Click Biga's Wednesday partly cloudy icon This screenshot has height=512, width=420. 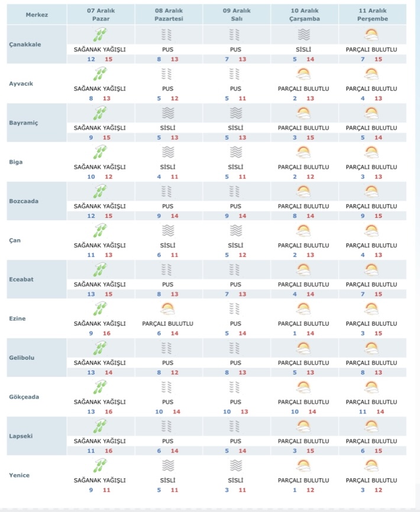303,152
